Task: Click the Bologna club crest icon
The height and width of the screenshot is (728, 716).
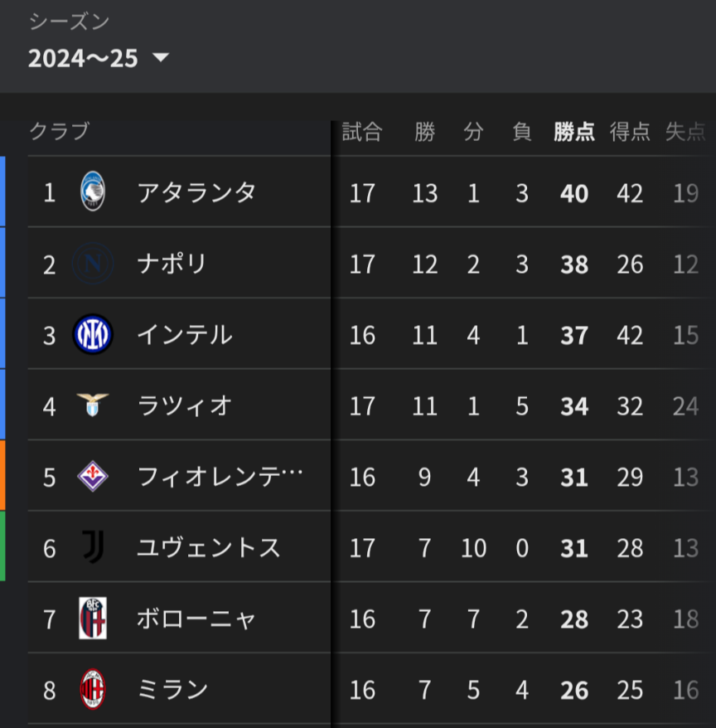Action: point(93,619)
